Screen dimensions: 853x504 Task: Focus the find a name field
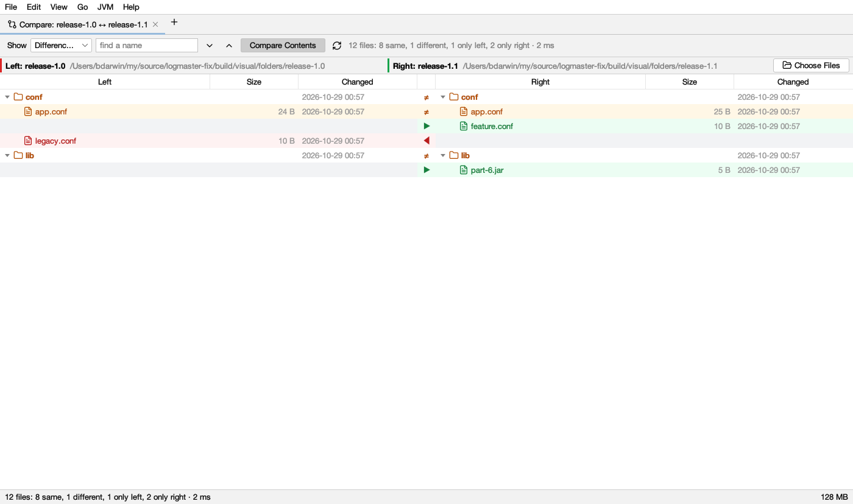click(147, 45)
